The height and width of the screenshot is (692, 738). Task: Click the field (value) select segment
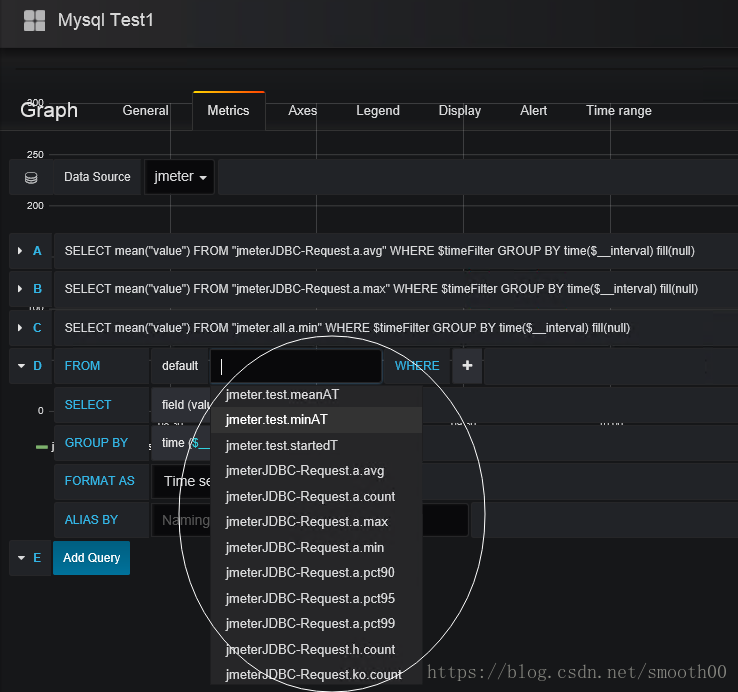click(x=181, y=405)
